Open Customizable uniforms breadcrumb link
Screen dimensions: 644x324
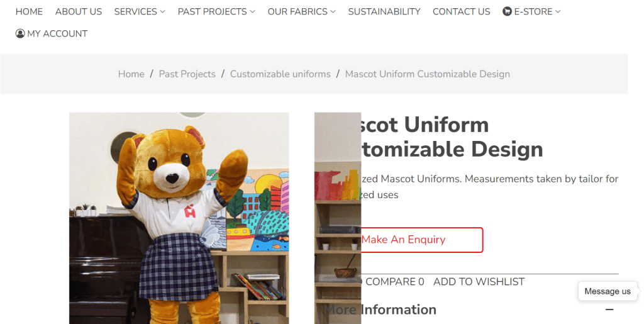[x=280, y=74]
